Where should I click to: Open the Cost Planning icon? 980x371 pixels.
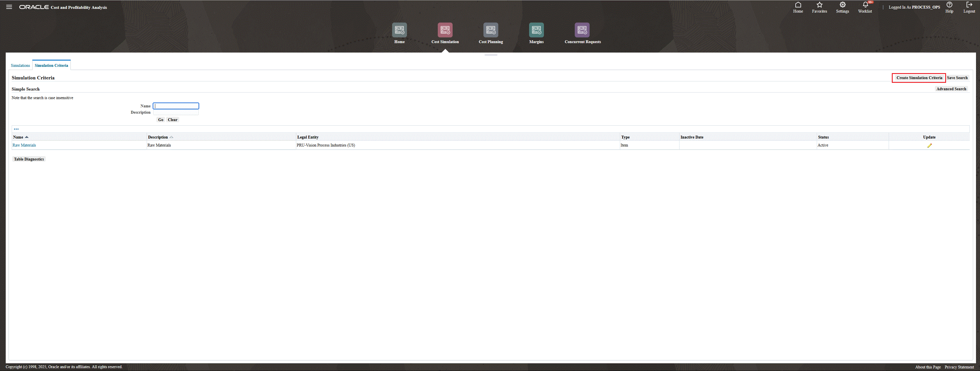coord(490,30)
